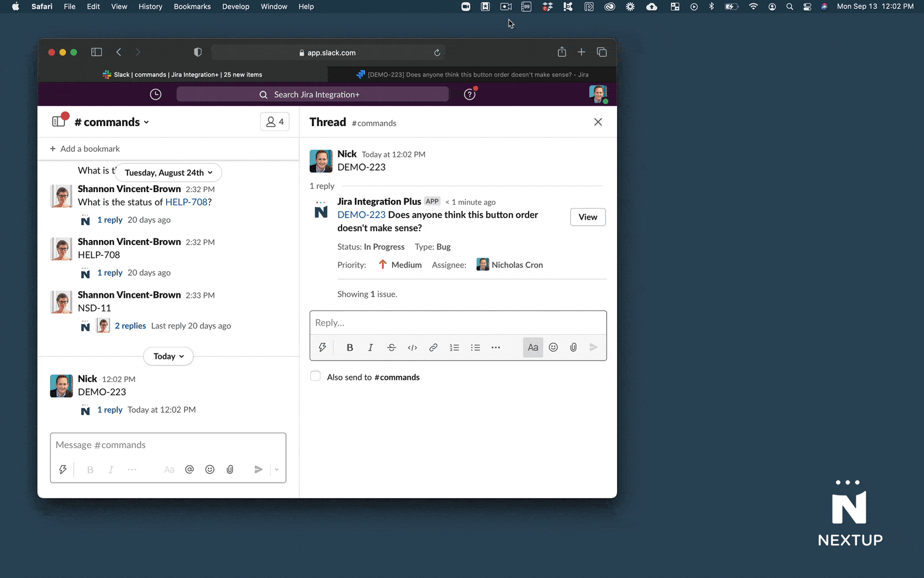Toggle Aa formatting in channel composer
The width and height of the screenshot is (924, 578).
click(x=169, y=470)
